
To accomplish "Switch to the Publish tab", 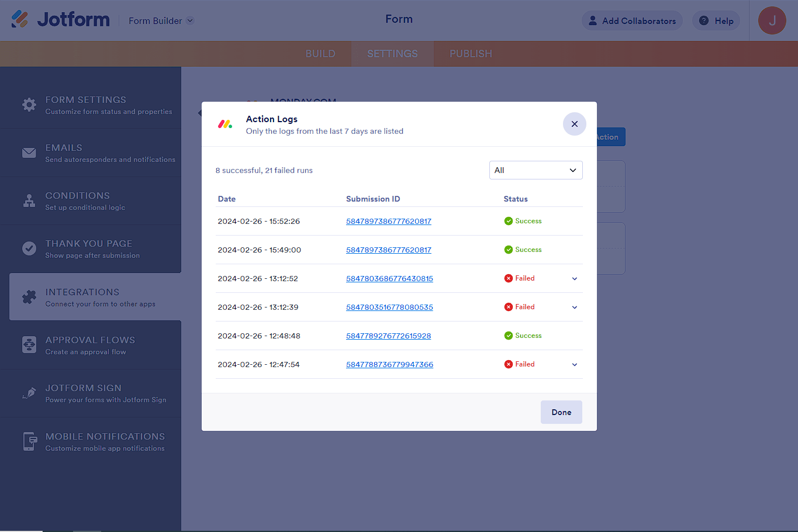I will tap(471, 54).
